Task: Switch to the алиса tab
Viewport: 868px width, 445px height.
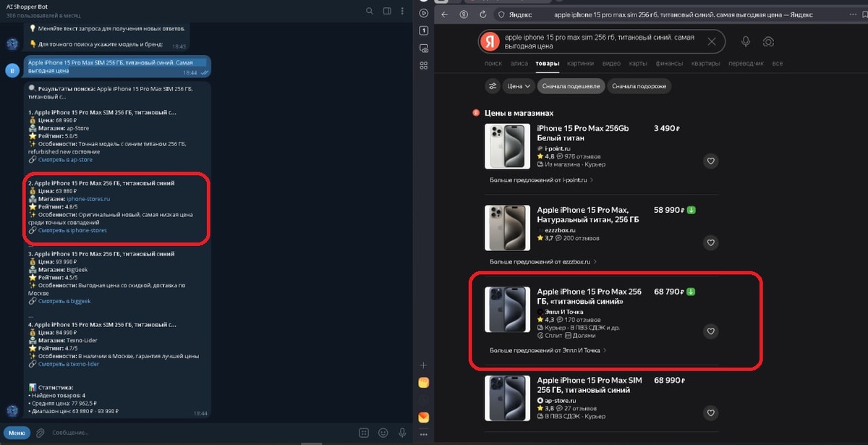Action: coord(519,64)
